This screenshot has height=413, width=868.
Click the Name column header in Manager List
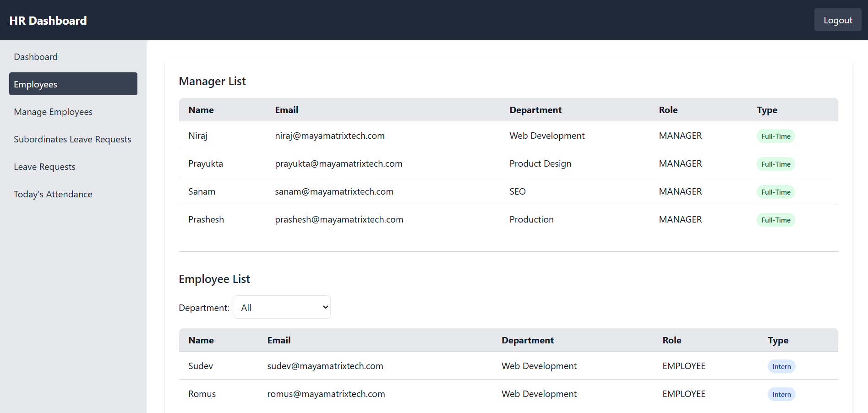[x=201, y=110]
